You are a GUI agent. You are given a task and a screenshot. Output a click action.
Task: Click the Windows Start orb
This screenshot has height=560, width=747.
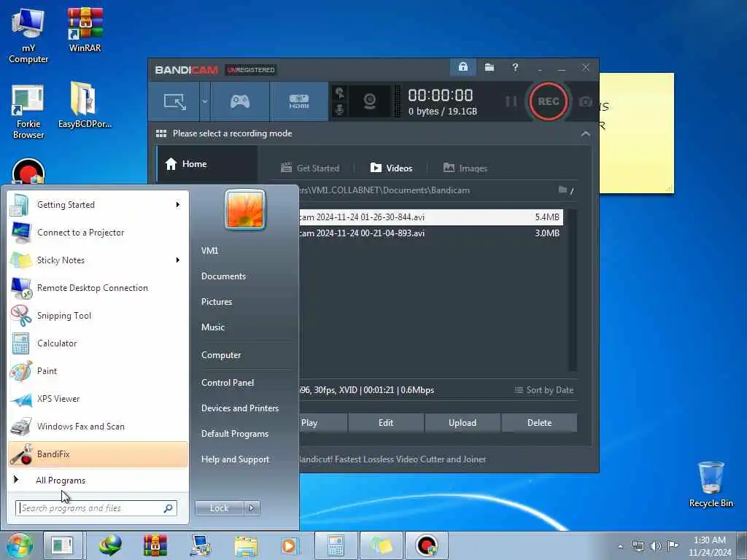[x=19, y=545]
